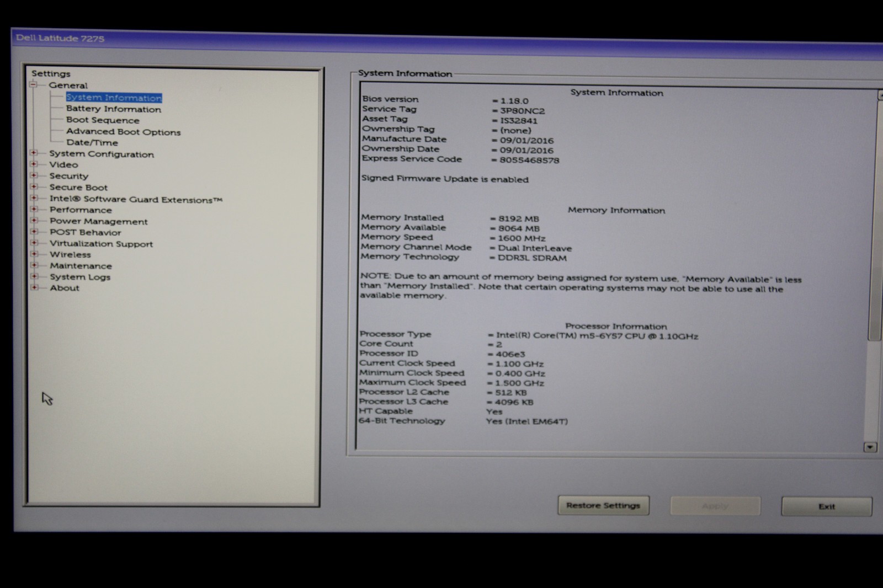This screenshot has width=883, height=588.
Task: Select the General category label
Action: [x=68, y=85]
